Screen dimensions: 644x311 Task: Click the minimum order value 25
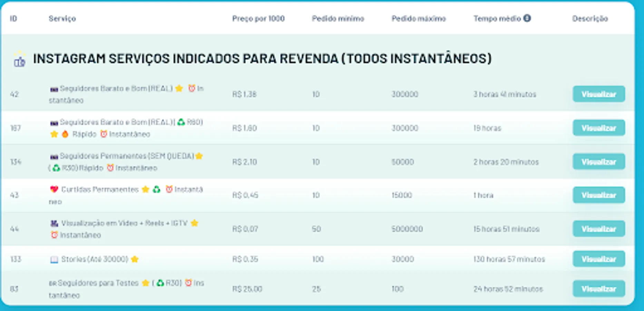tap(316, 289)
